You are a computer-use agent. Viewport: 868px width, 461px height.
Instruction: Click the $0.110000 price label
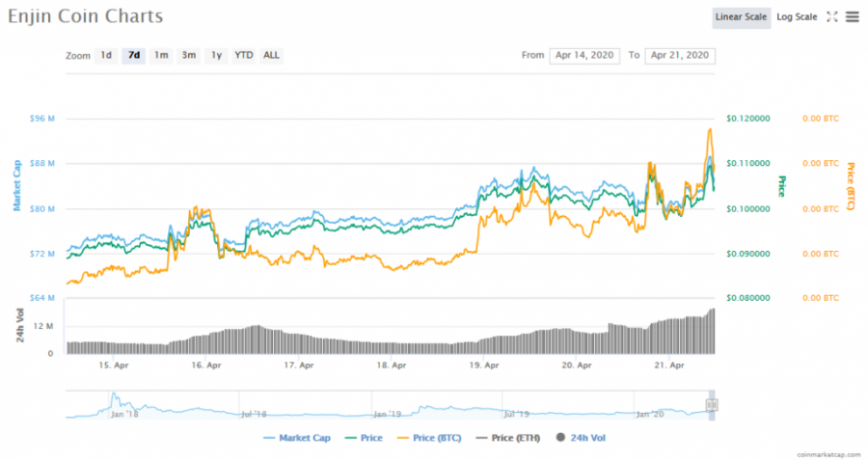point(747,163)
